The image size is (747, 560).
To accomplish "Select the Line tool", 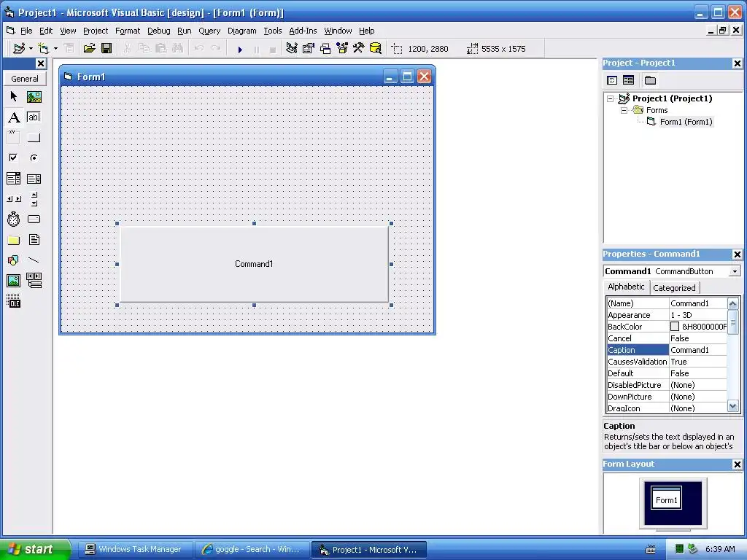I will click(x=34, y=260).
